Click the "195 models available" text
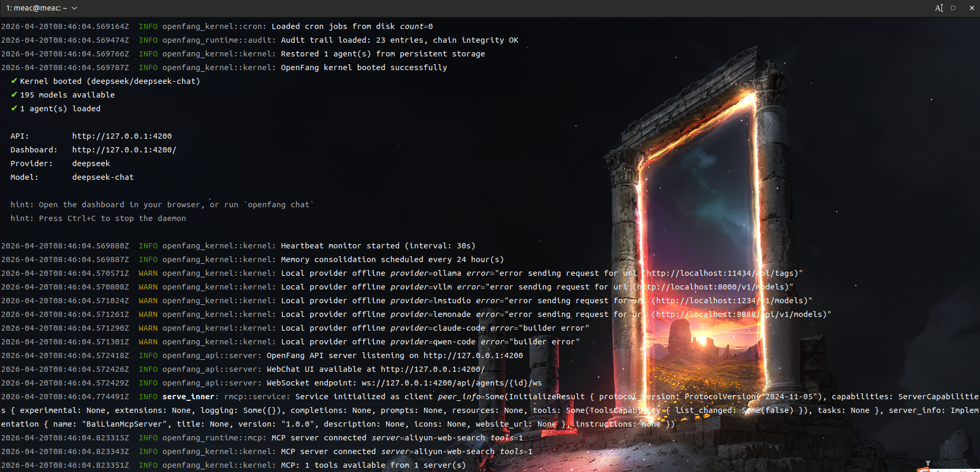Screen dimensions: 980x472 click(68, 95)
